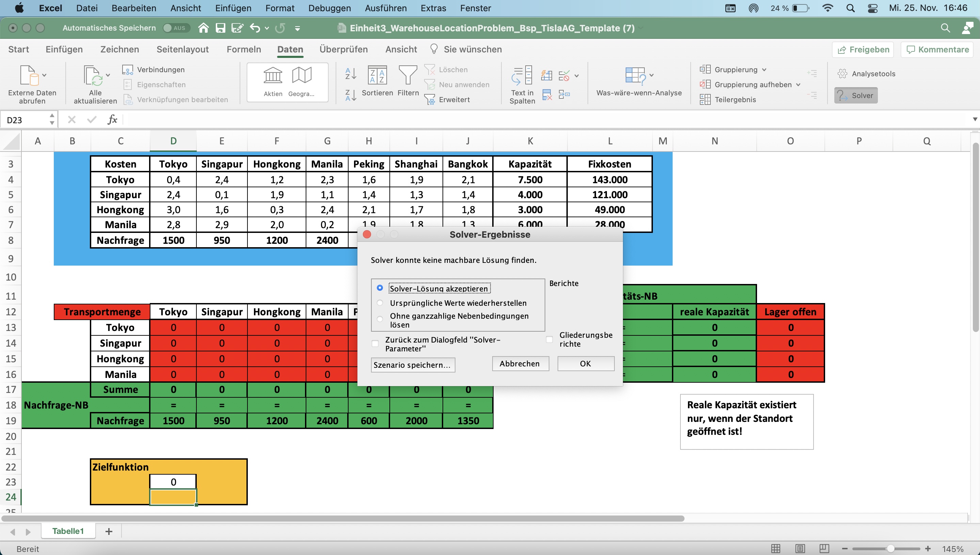Viewport: 980px width, 555px height.
Task: Open the Einfügen menu in menu bar
Action: (233, 8)
